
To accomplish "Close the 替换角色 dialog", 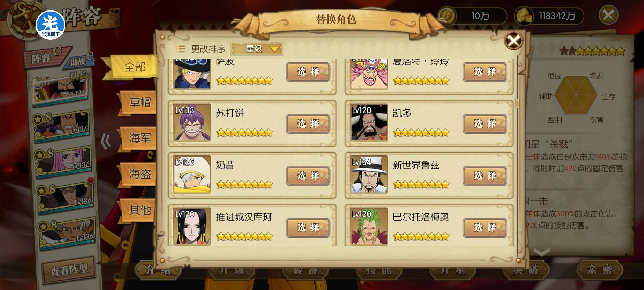I will pos(513,41).
